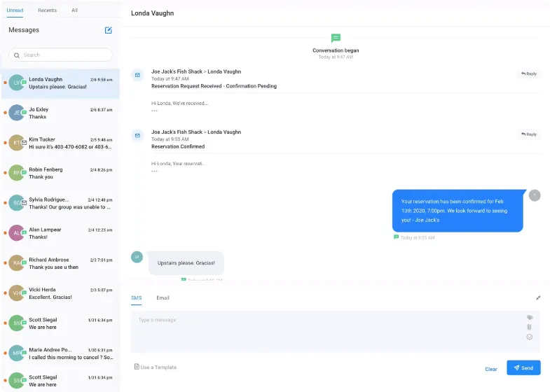Click the green Conversation began chat icon

click(336, 38)
